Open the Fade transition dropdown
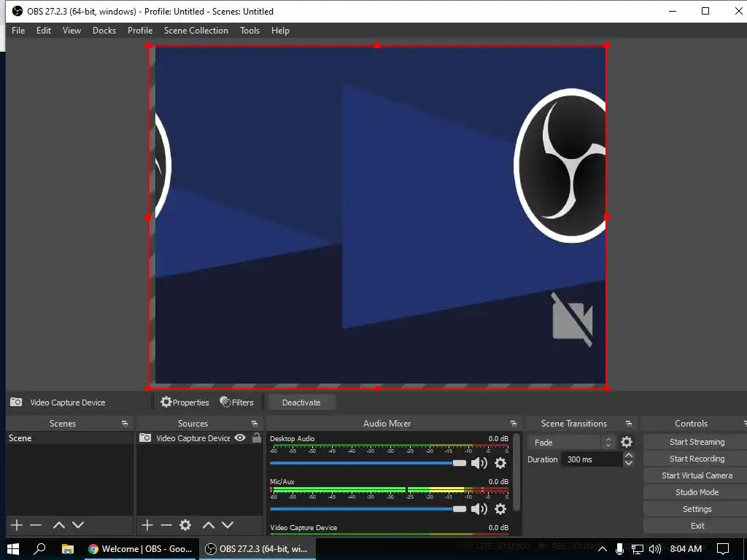 click(x=571, y=443)
